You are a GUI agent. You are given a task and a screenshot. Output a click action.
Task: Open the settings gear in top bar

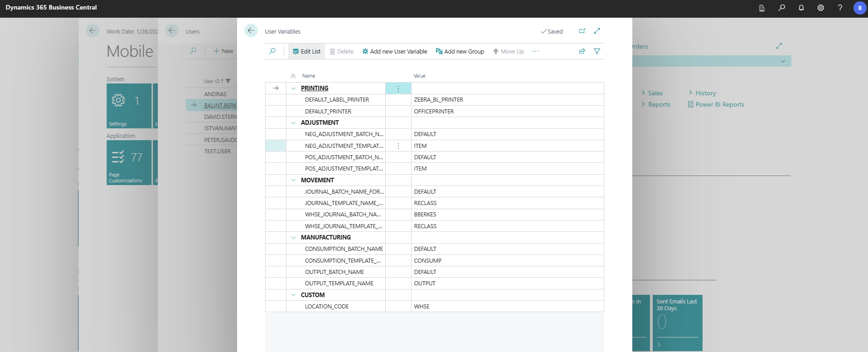click(821, 8)
